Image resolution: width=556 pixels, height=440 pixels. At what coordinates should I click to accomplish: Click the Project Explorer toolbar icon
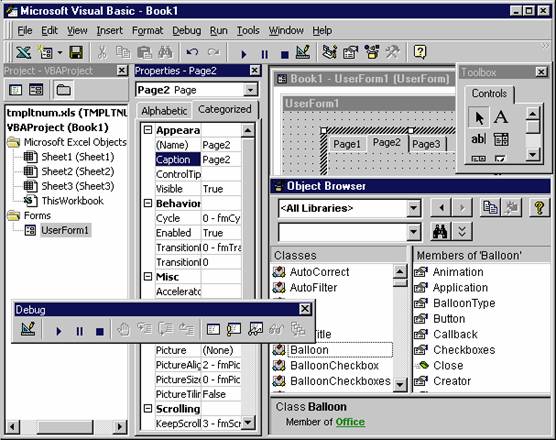click(x=329, y=53)
